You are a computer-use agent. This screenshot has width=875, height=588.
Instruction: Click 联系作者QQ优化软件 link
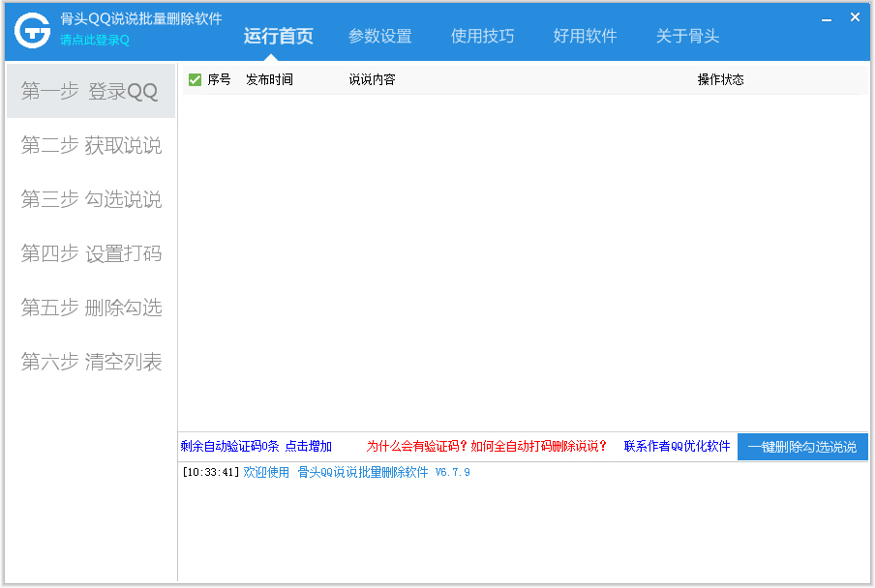tap(677, 447)
